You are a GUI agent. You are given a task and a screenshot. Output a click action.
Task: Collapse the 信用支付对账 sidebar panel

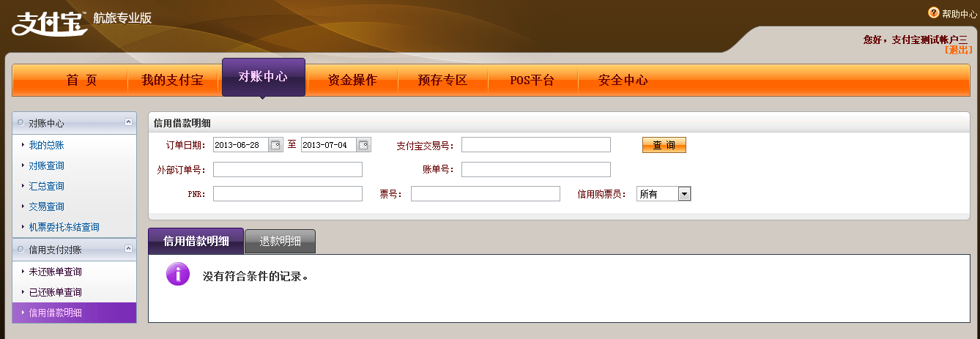[128, 249]
